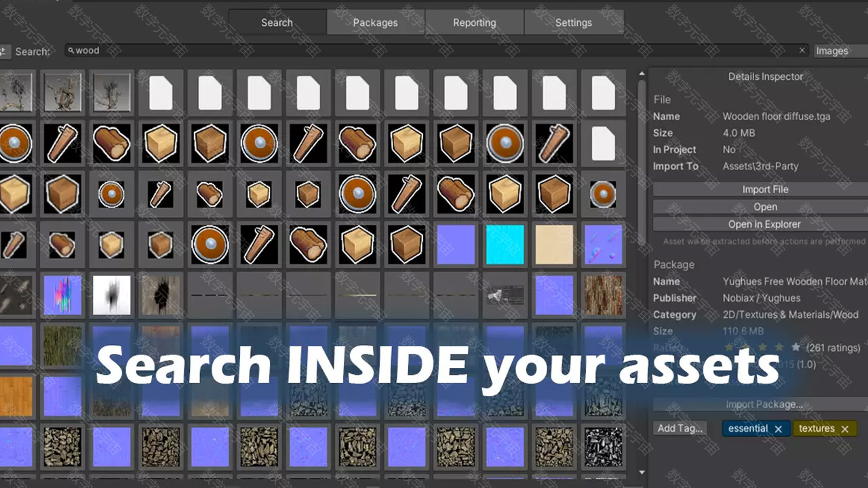This screenshot has height=488, width=868.
Task: Click the 'Category' label
Action: coord(675,314)
